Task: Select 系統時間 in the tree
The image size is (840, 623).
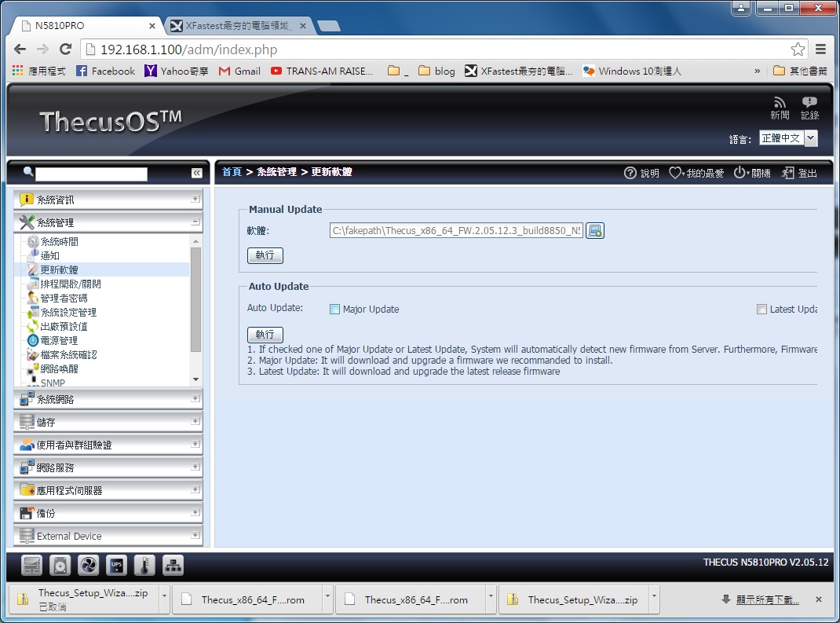Action: [x=59, y=242]
